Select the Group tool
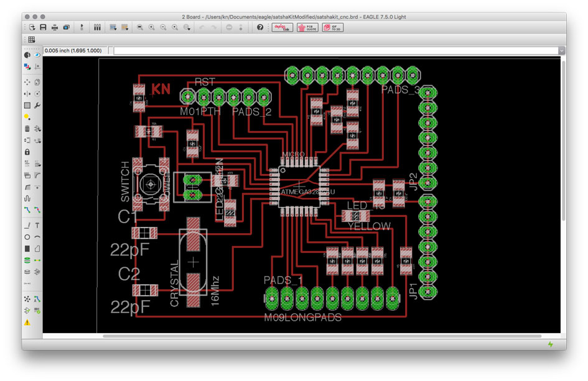This screenshot has height=381, width=588. [x=27, y=106]
